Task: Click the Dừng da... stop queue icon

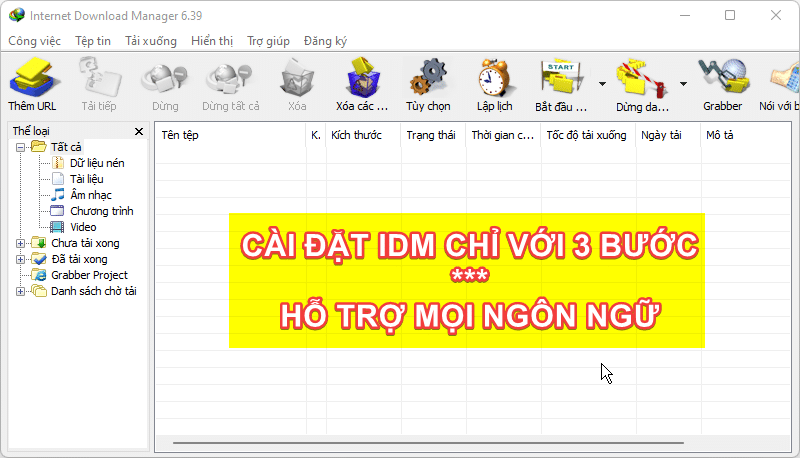Action: [642, 78]
